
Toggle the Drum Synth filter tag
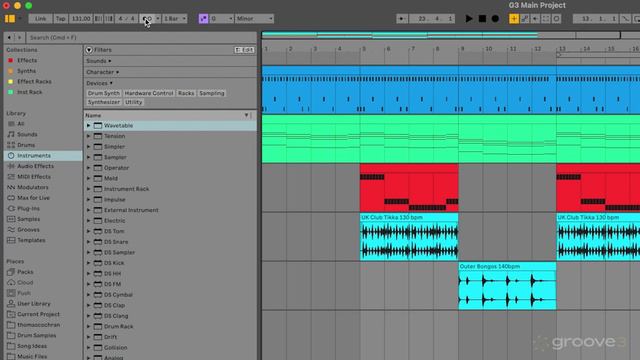[x=104, y=93]
